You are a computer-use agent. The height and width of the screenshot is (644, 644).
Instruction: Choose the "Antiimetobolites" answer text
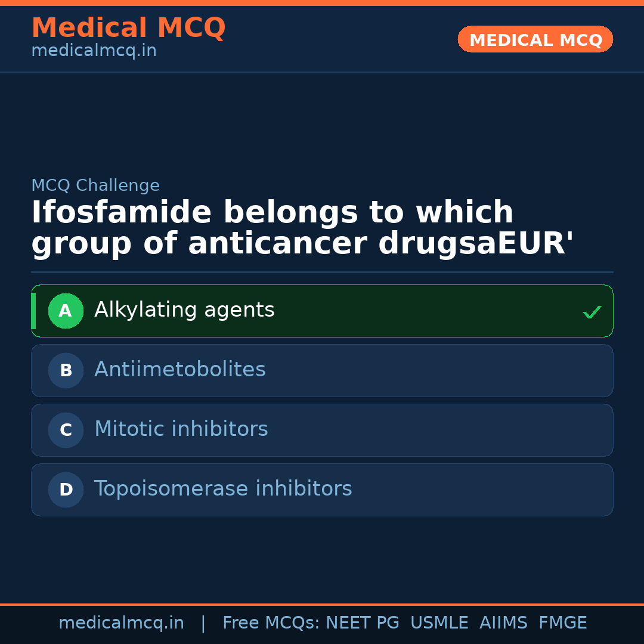point(179,370)
